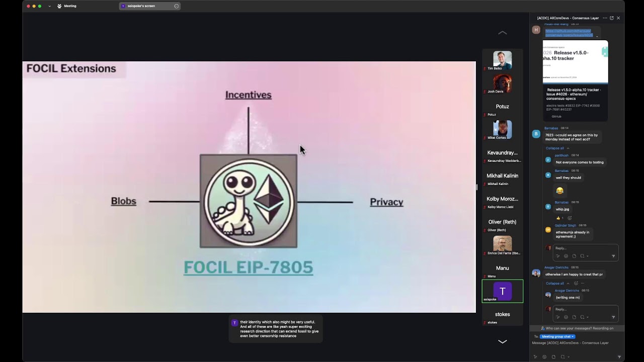Select Kolby Moroz Liebl participant tile
This screenshot has width=644, height=362.
coord(502,199)
